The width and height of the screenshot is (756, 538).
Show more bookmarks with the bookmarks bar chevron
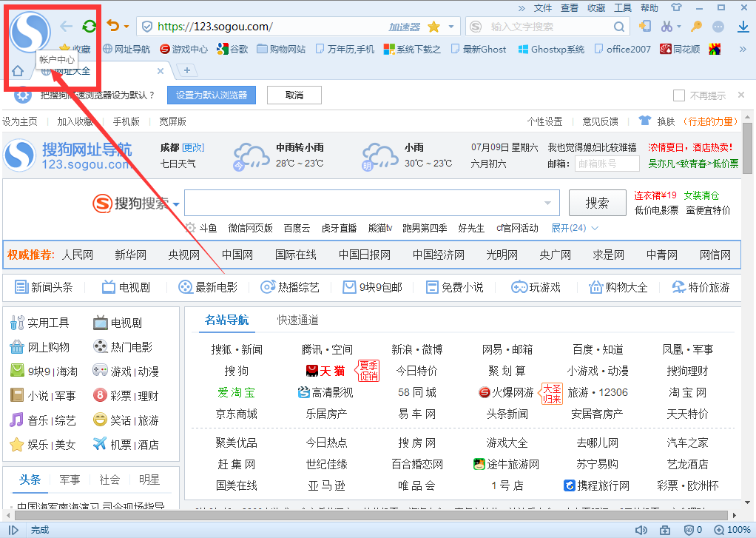click(x=743, y=49)
